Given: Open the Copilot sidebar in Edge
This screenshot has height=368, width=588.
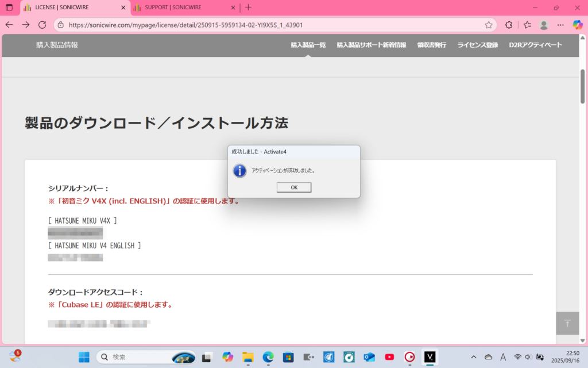Looking at the screenshot, I should [x=578, y=25].
